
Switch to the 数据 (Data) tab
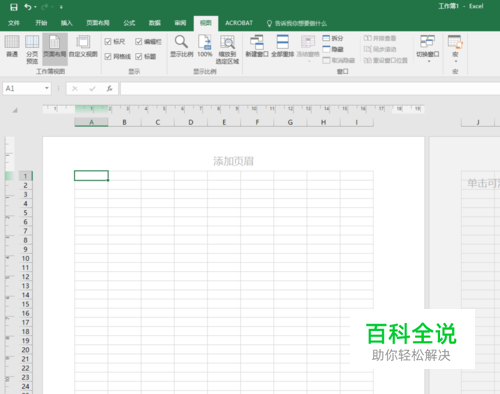pos(155,23)
